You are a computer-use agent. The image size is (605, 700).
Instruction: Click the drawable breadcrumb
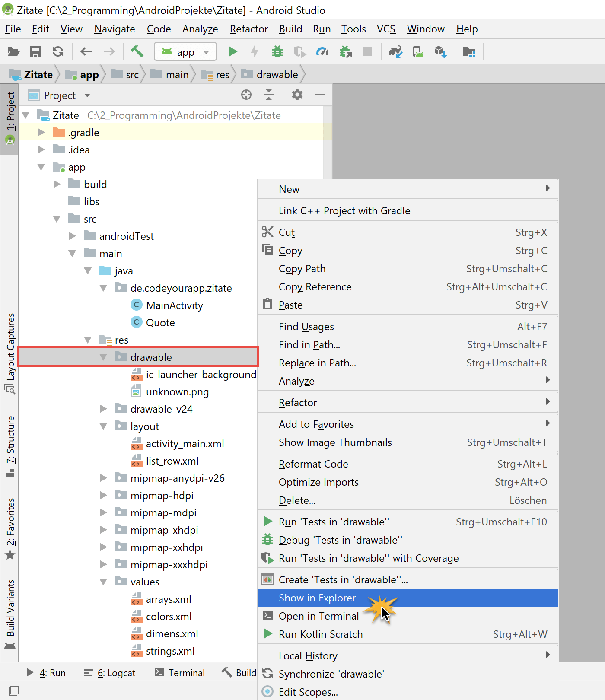(x=270, y=74)
